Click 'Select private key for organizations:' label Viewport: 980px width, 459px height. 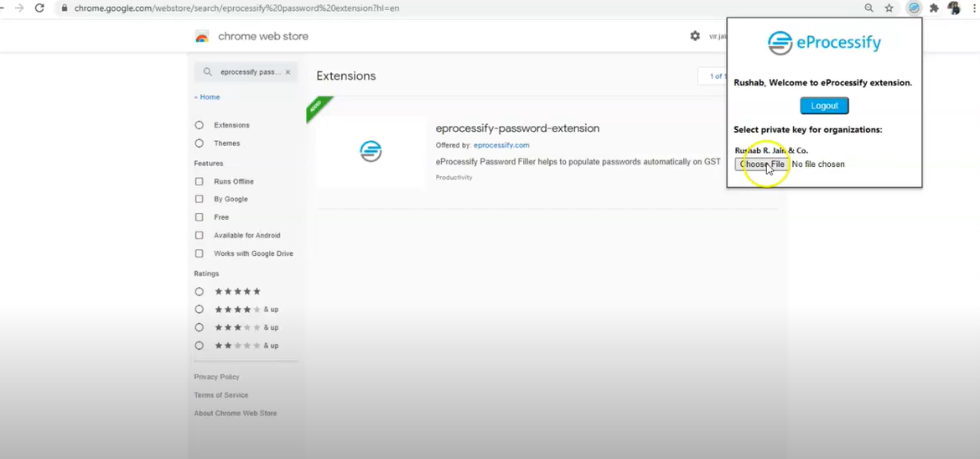pyautogui.click(x=808, y=130)
